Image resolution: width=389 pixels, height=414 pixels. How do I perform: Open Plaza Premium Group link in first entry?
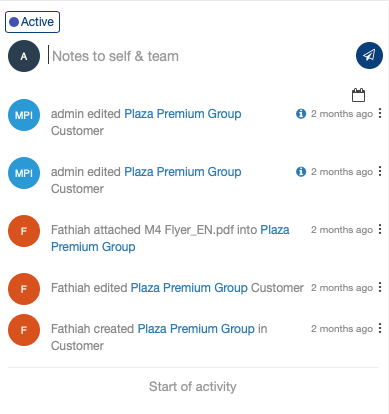click(183, 114)
